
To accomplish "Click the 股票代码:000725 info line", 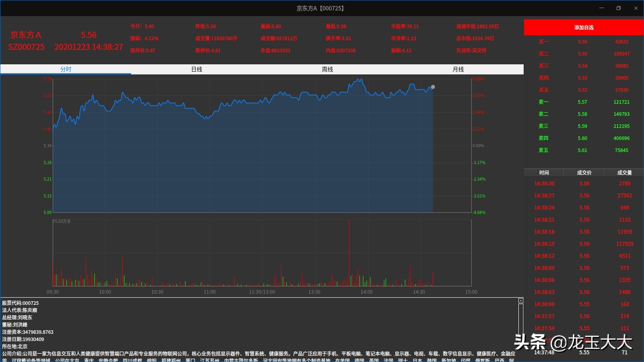I will [21, 303].
